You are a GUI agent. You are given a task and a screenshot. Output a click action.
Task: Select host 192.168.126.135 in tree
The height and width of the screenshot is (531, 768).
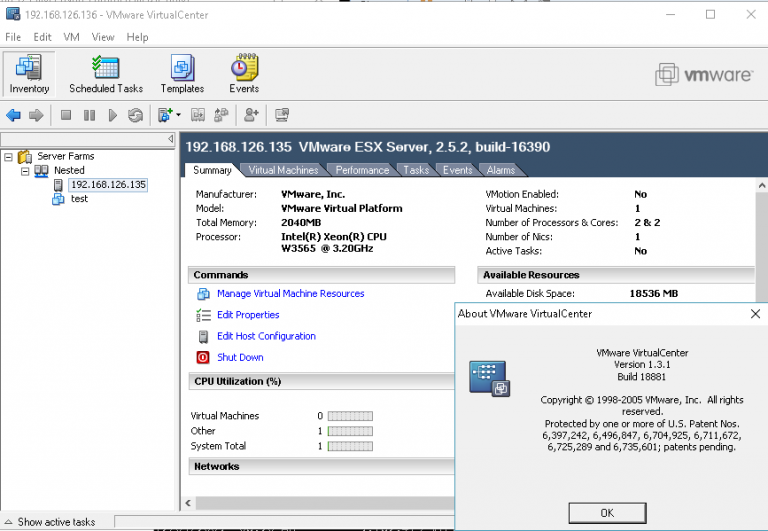coord(108,185)
